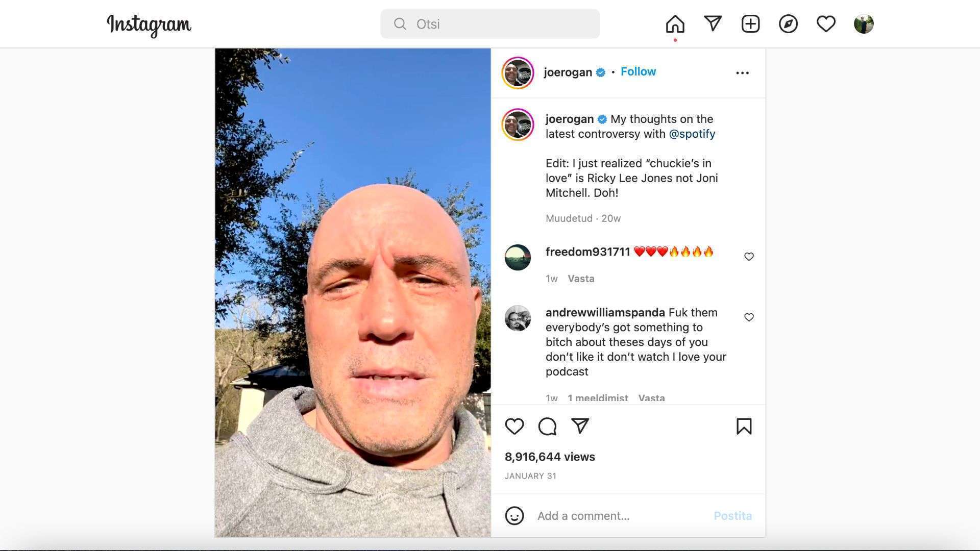980x551 pixels.
Task: Click the Otsi search box
Action: [x=490, y=24]
